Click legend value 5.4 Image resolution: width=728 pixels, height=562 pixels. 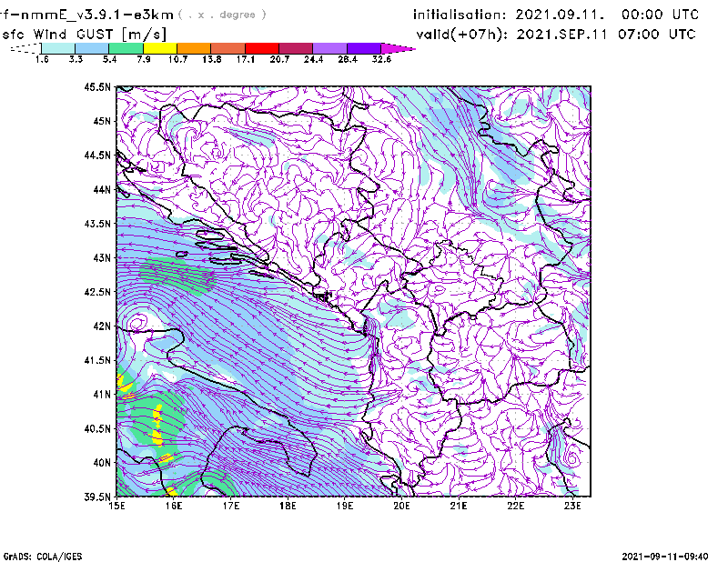[x=109, y=59]
